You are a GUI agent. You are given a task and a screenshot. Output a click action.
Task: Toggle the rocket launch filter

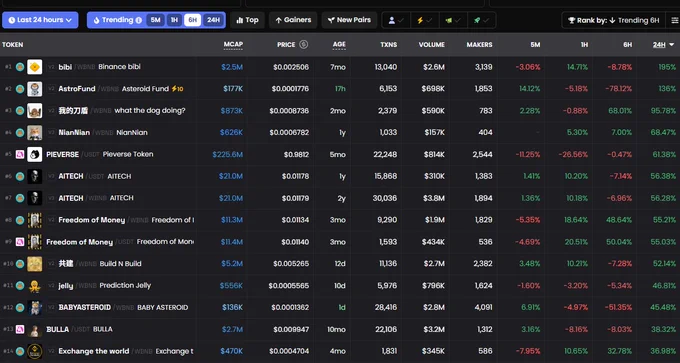pos(482,20)
